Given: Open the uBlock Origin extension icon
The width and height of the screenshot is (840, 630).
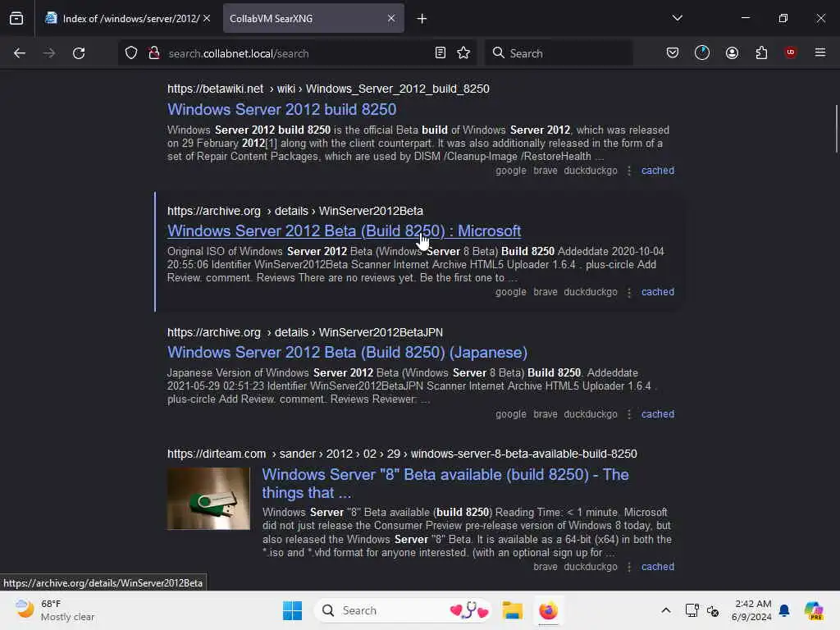Looking at the screenshot, I should point(790,52).
